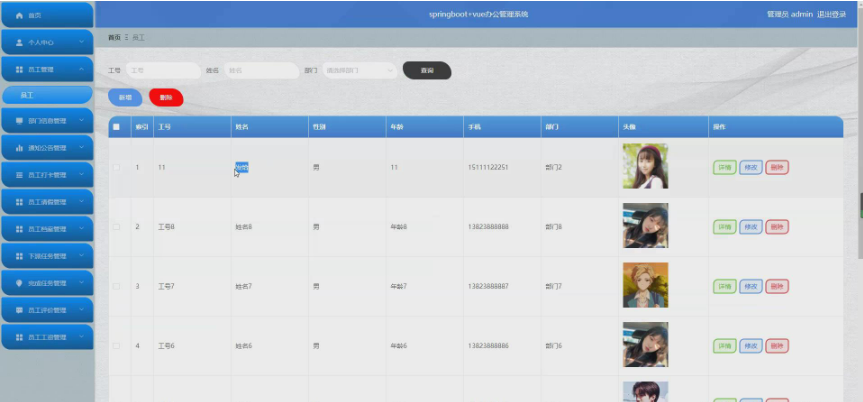Click the breadcrumb separator icon after 首页

[127, 37]
